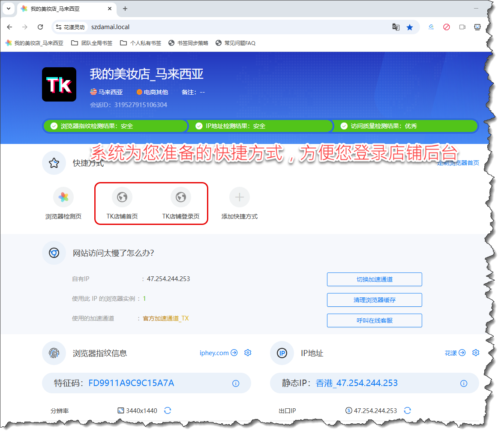This screenshot has width=504, height=437.
Task: Toggle the bookmark star icon
Action: tap(410, 27)
